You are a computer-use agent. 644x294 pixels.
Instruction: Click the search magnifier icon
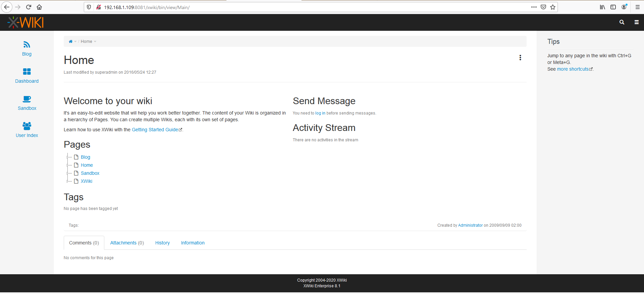point(622,22)
